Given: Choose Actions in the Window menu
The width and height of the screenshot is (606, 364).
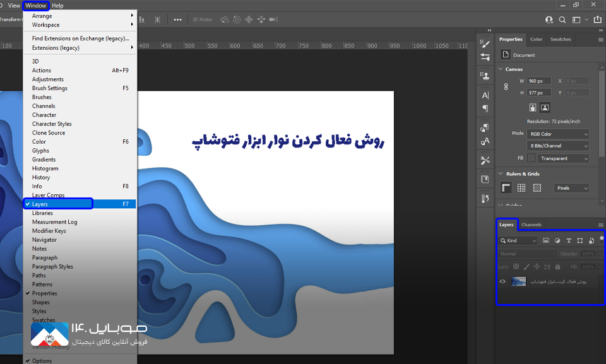Looking at the screenshot, I should (x=80, y=70).
